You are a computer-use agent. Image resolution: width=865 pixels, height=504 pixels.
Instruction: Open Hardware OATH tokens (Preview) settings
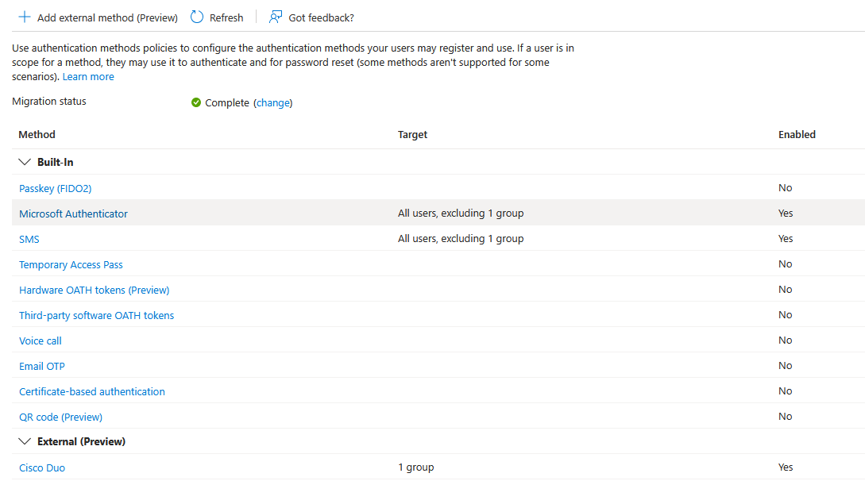(x=94, y=290)
